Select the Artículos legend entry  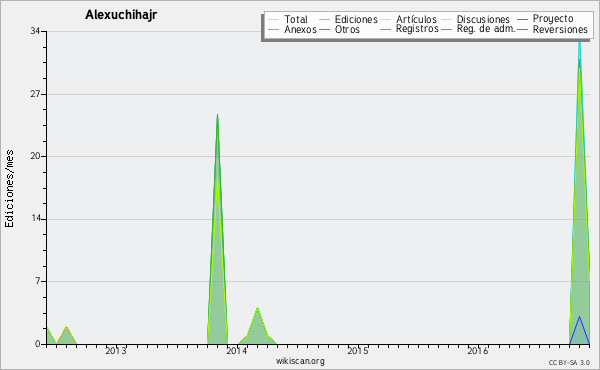tap(408, 19)
